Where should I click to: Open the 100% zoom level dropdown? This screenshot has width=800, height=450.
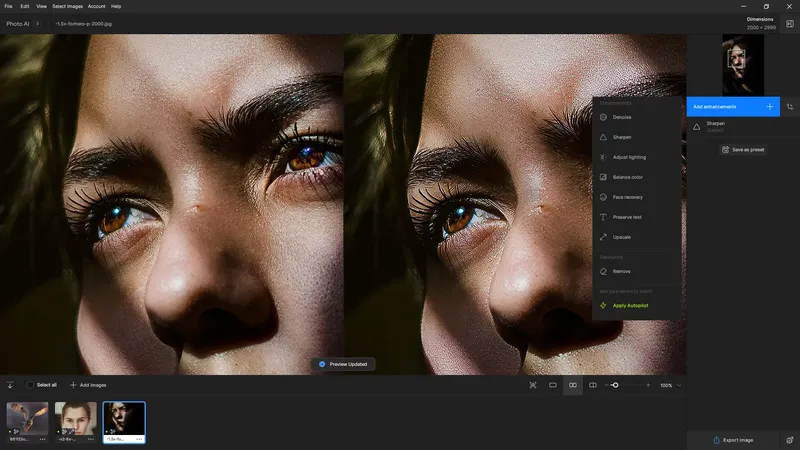pos(670,385)
